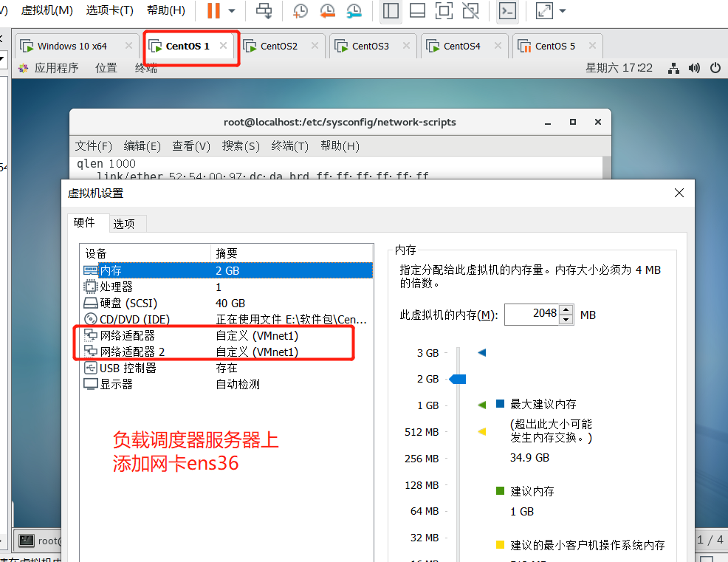Enter full screen mode
Screen dimensions: 728x562
(444, 11)
